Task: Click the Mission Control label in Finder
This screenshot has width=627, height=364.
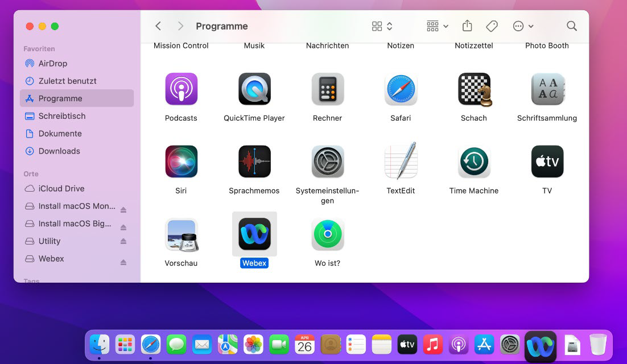Action: click(181, 45)
